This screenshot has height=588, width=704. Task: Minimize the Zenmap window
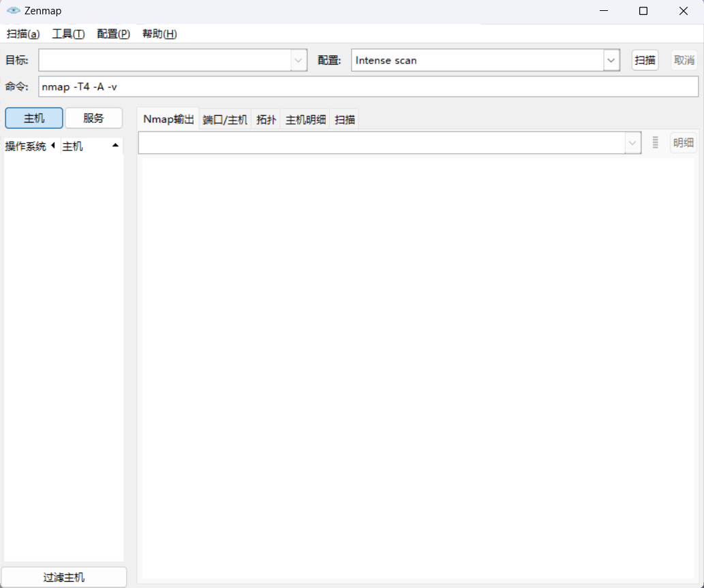(604, 11)
